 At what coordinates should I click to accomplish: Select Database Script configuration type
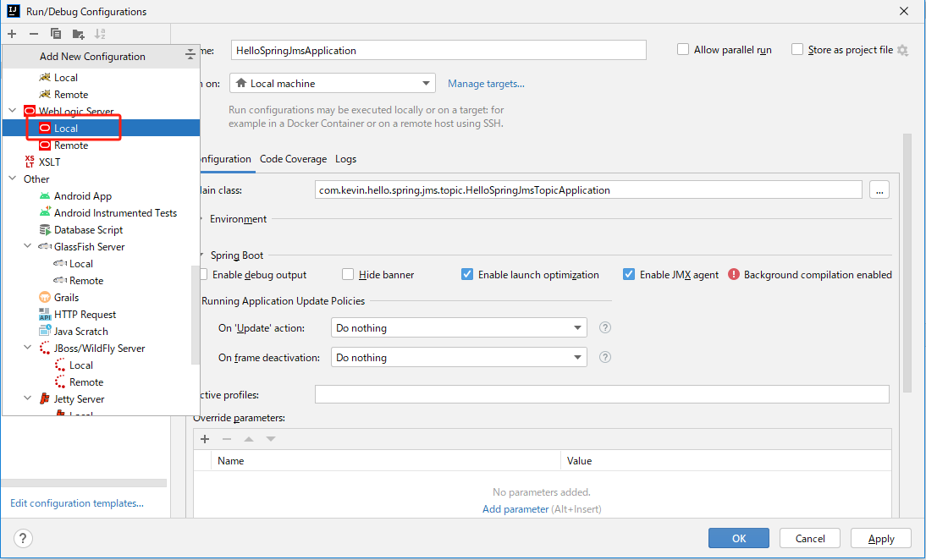pos(101,229)
